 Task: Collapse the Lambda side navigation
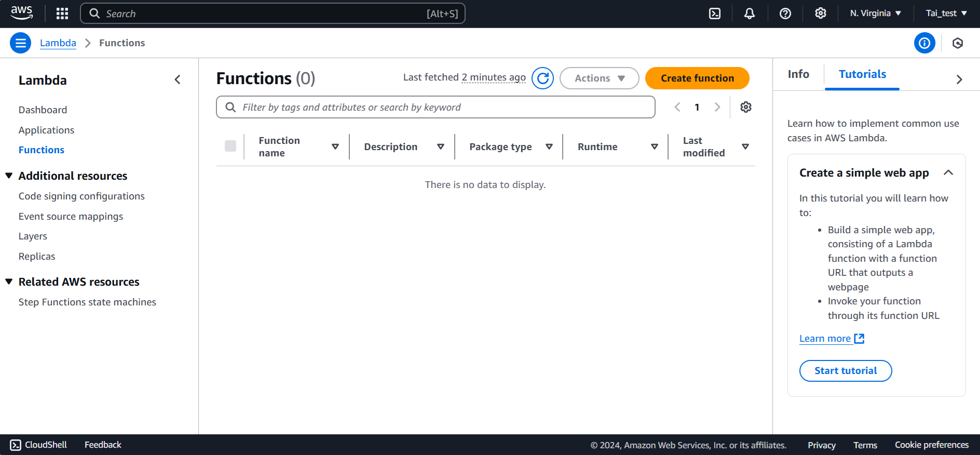[x=178, y=79]
